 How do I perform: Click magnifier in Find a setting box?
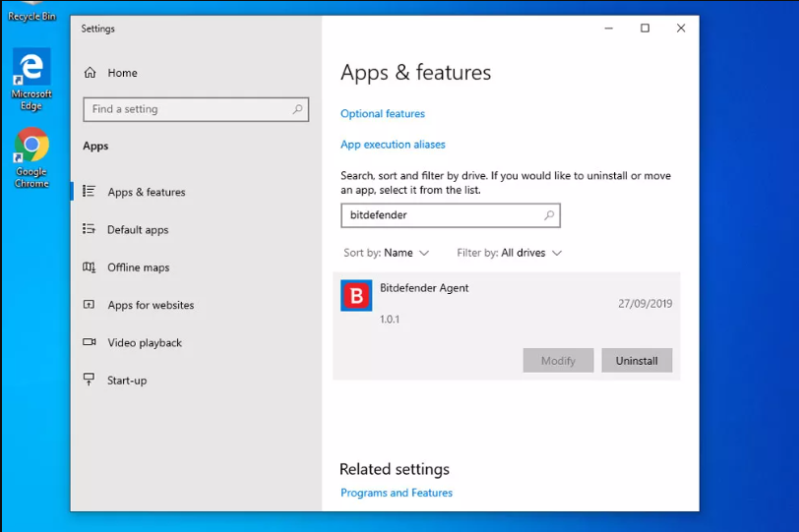tap(297, 109)
